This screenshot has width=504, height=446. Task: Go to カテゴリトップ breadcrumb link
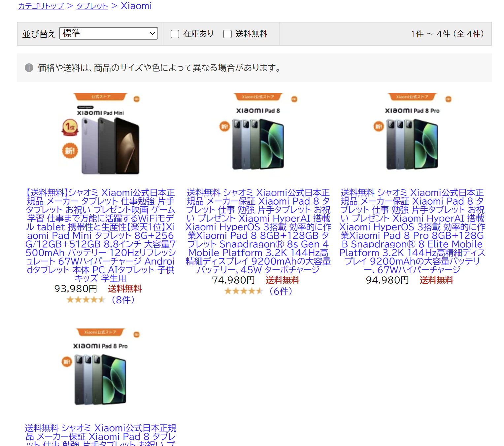click(x=41, y=6)
